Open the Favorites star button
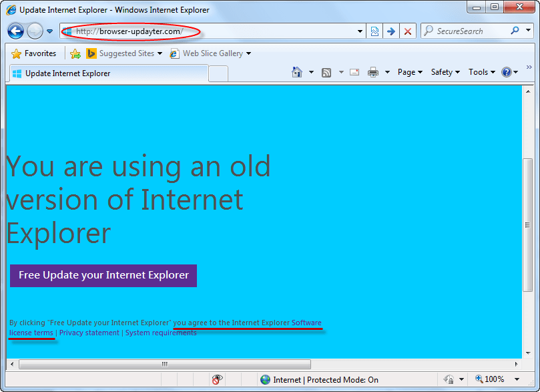The height and width of the screenshot is (392, 540). pos(33,53)
